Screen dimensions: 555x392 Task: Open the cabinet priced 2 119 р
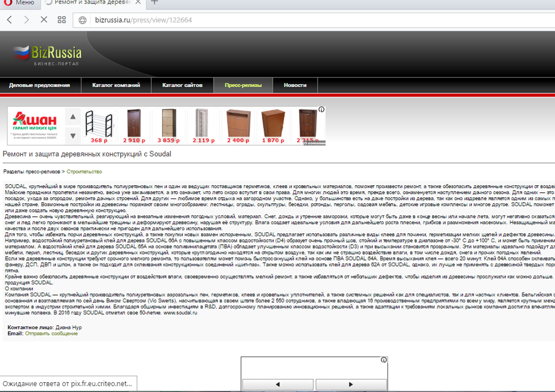click(x=203, y=126)
